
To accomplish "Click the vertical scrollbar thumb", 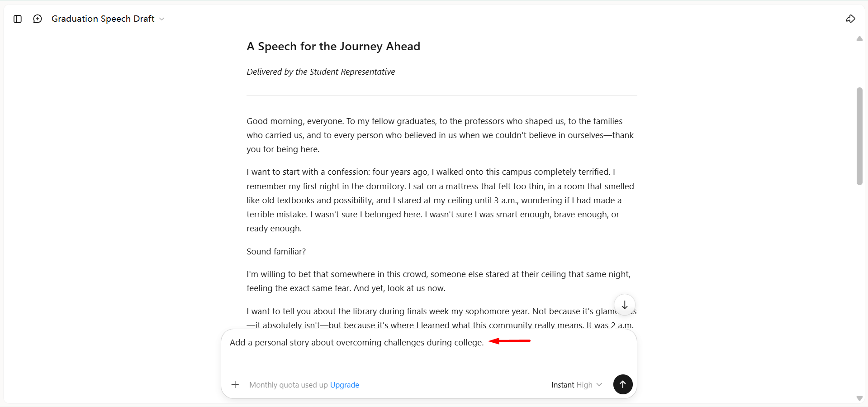I will click(859, 136).
